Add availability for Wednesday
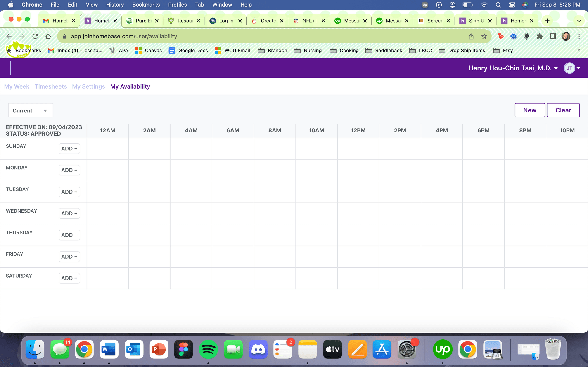The image size is (588, 367). pyautogui.click(x=69, y=213)
